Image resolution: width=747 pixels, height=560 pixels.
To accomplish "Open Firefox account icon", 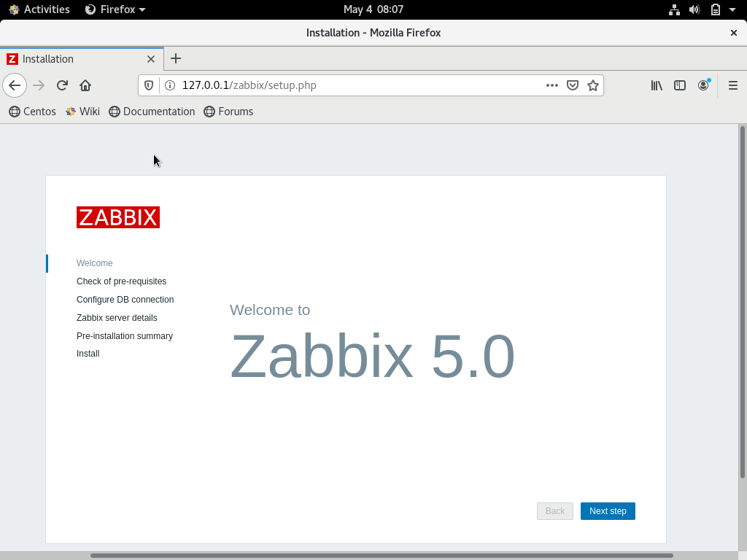I will [x=703, y=85].
